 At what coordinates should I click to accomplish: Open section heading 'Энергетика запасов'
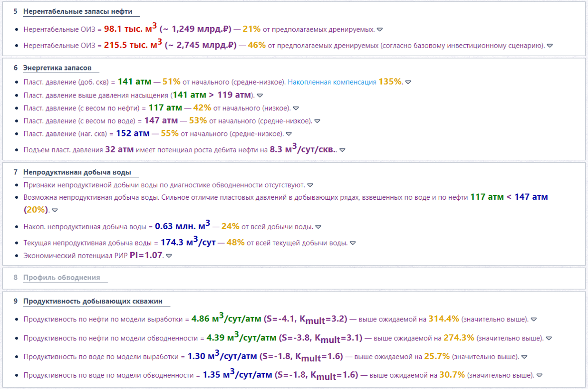click(57, 68)
